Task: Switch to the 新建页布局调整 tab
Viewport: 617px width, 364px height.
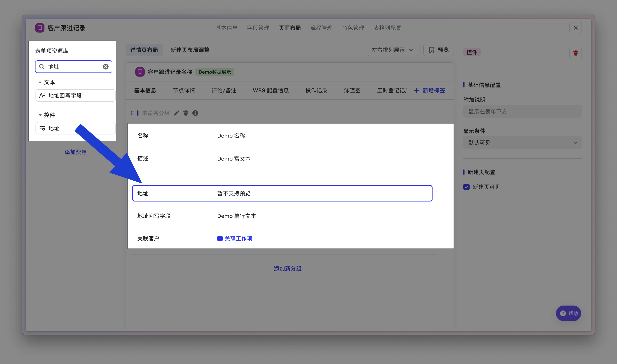Action: point(190,50)
